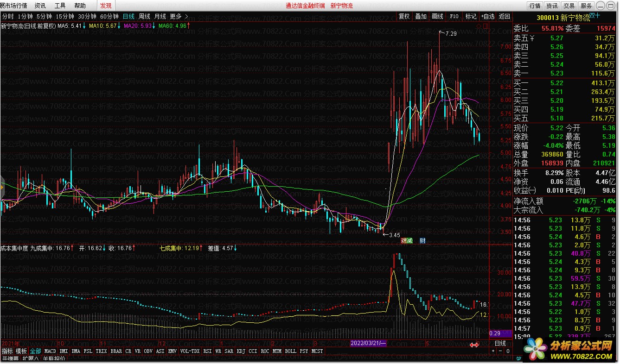Click the 日线 label at bottom right
The image size is (620, 364).
pyautogui.click(x=500, y=344)
